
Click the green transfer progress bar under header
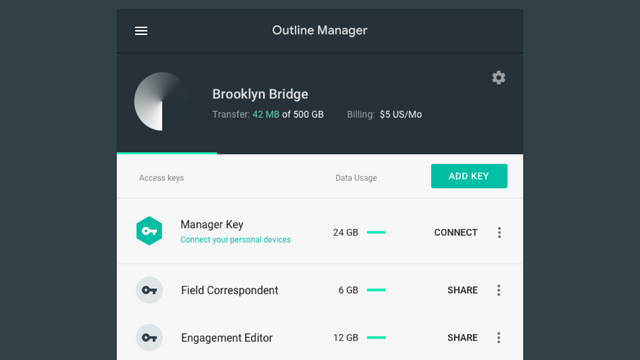coord(167,153)
